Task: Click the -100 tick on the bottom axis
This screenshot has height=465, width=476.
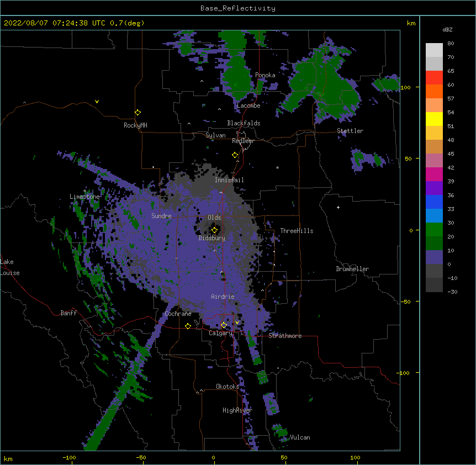Action: click(69, 457)
